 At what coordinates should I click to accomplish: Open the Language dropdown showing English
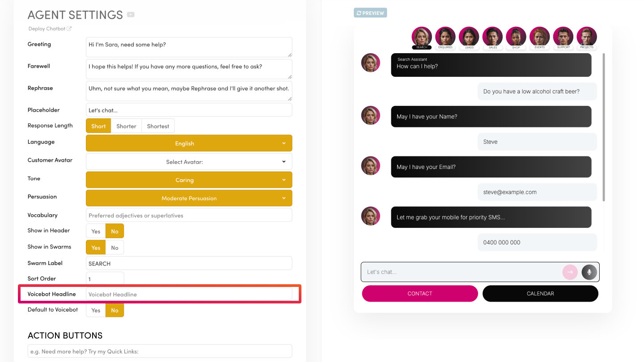coord(189,143)
